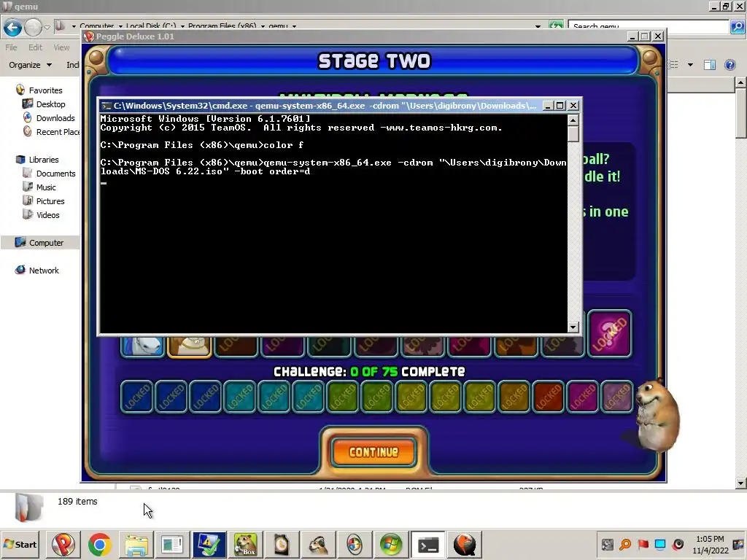This screenshot has height=560, width=747.
Task: Expand the arrow after Computer in the breadcrumb
Action: [x=120, y=26]
